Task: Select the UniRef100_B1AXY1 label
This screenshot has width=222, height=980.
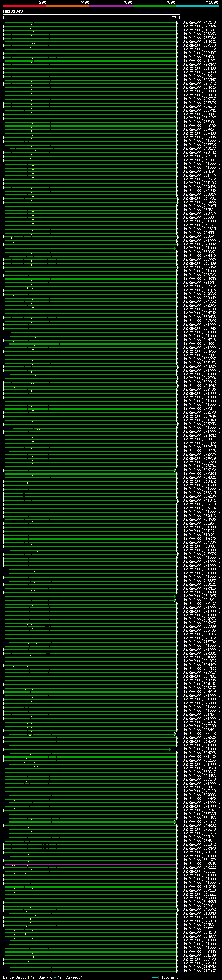Action: pyautogui.click(x=199, y=535)
